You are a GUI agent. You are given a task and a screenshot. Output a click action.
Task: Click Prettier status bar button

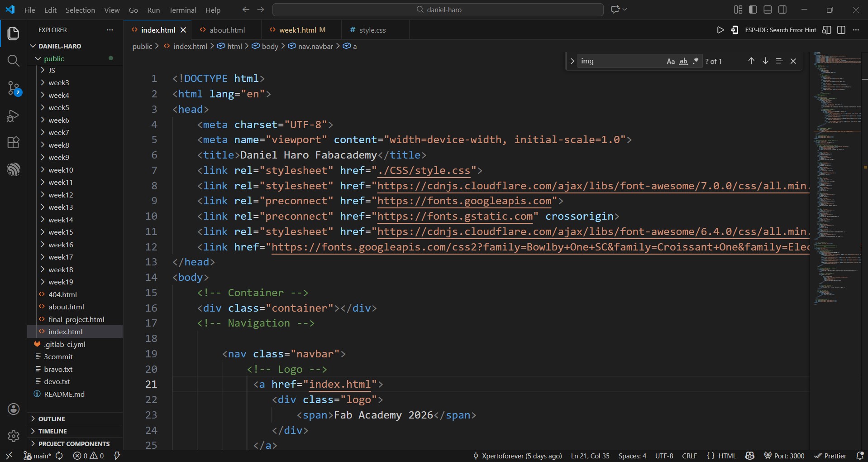click(x=830, y=456)
